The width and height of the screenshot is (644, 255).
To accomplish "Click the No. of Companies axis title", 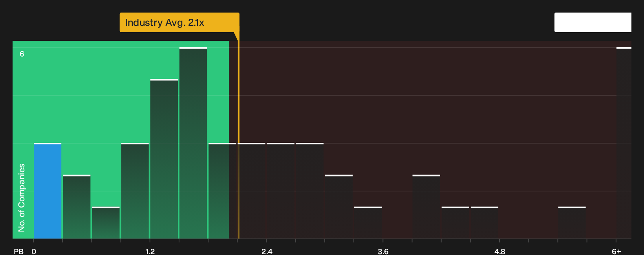I will (x=22, y=197).
